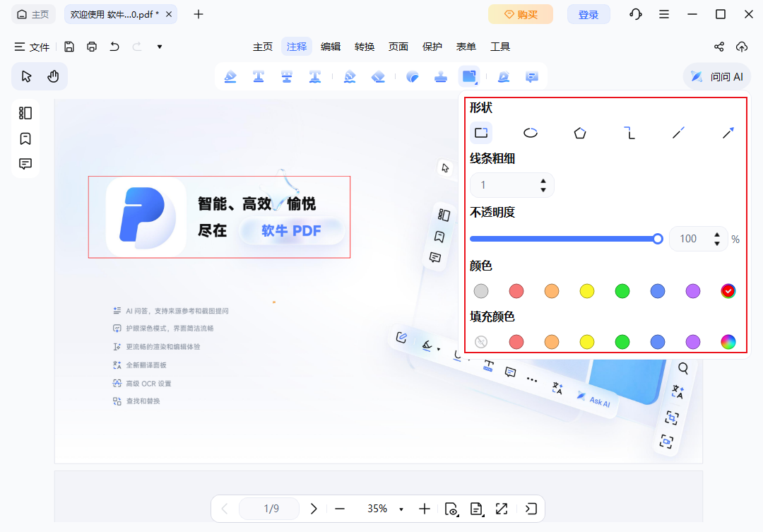763x532 pixels.
Task: Open the custom rainbow fill color picker
Action: click(728, 342)
